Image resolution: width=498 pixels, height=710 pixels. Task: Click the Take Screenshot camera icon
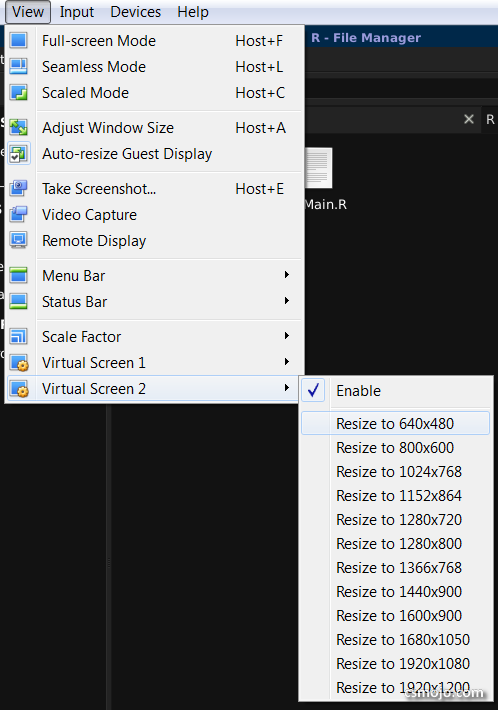[19, 188]
